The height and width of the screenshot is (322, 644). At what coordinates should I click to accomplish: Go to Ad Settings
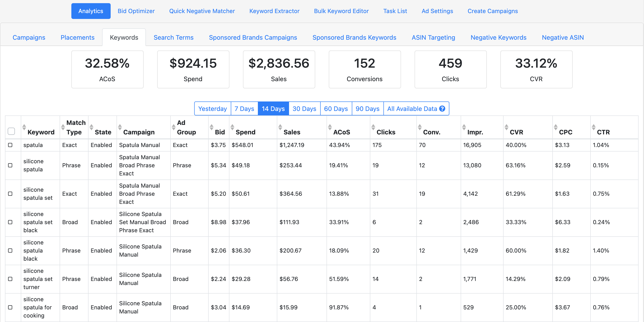click(437, 11)
